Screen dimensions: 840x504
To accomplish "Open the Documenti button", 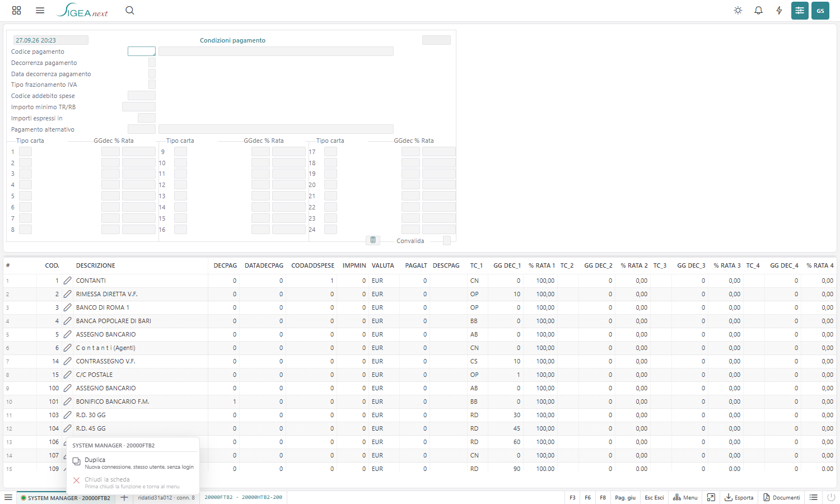I will [782, 497].
